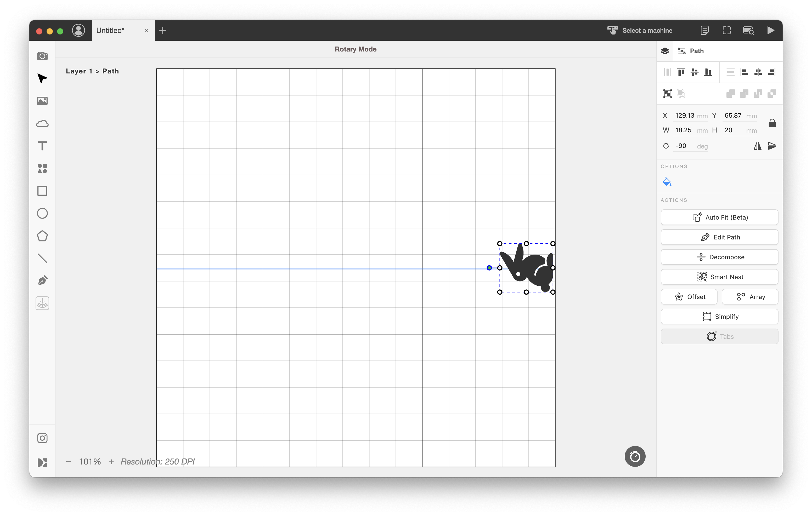Image resolution: width=812 pixels, height=516 pixels.
Task: Select the Line tool
Action: [x=42, y=258]
